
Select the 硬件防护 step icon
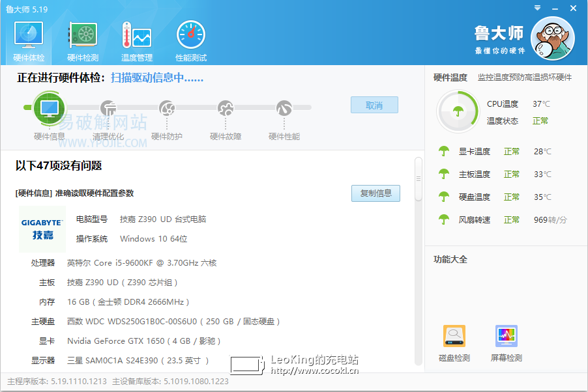(x=167, y=108)
